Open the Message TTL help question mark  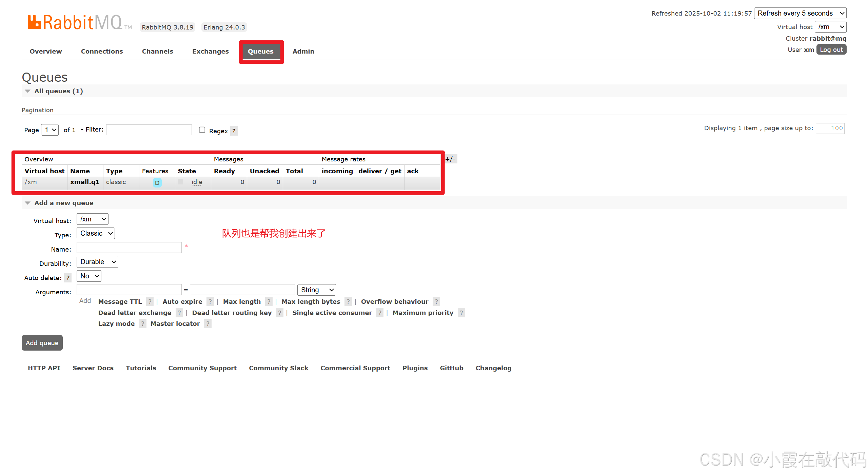[x=150, y=301]
